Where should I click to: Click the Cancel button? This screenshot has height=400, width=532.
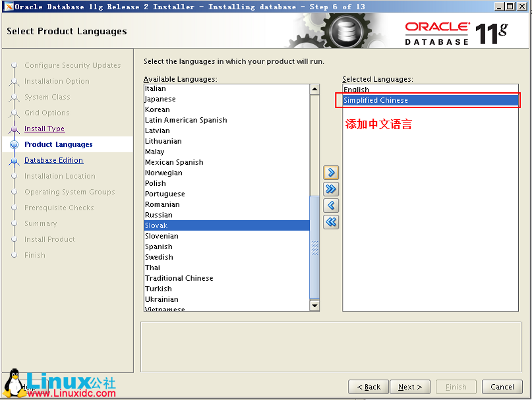click(x=502, y=387)
